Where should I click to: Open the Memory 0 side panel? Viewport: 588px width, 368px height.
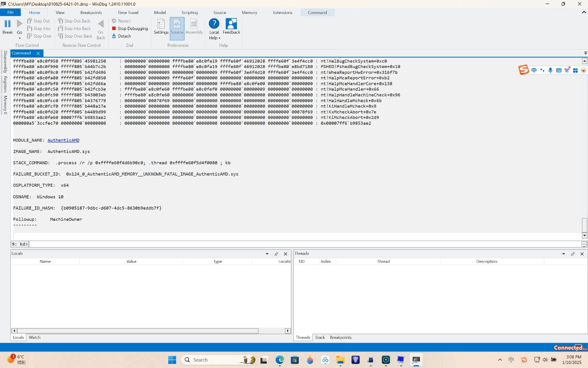point(5,105)
